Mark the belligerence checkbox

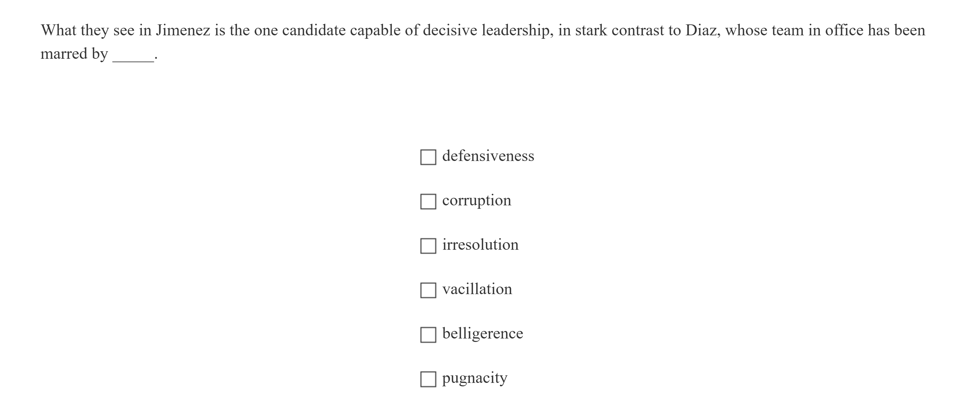tap(428, 335)
